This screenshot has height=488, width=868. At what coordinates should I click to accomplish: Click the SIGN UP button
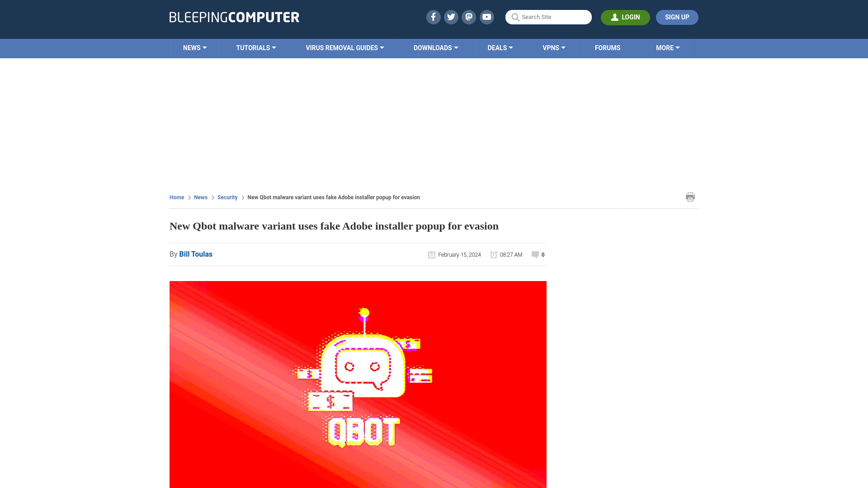677,17
